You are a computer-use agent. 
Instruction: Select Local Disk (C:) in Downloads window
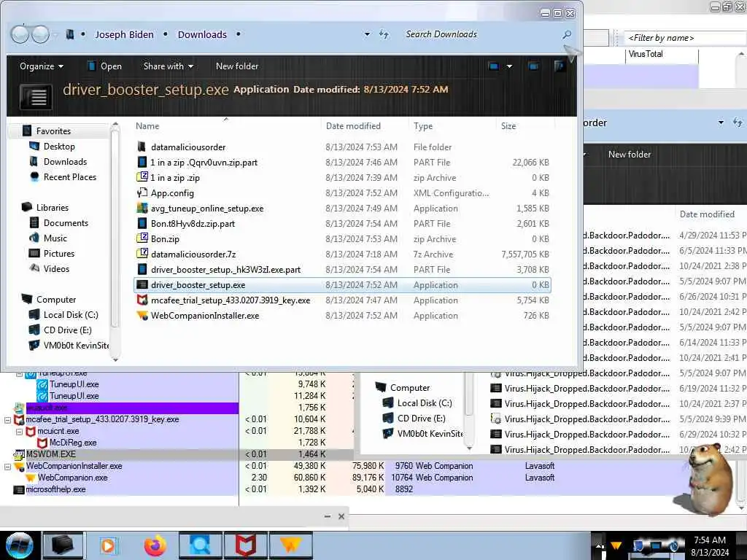click(x=71, y=315)
